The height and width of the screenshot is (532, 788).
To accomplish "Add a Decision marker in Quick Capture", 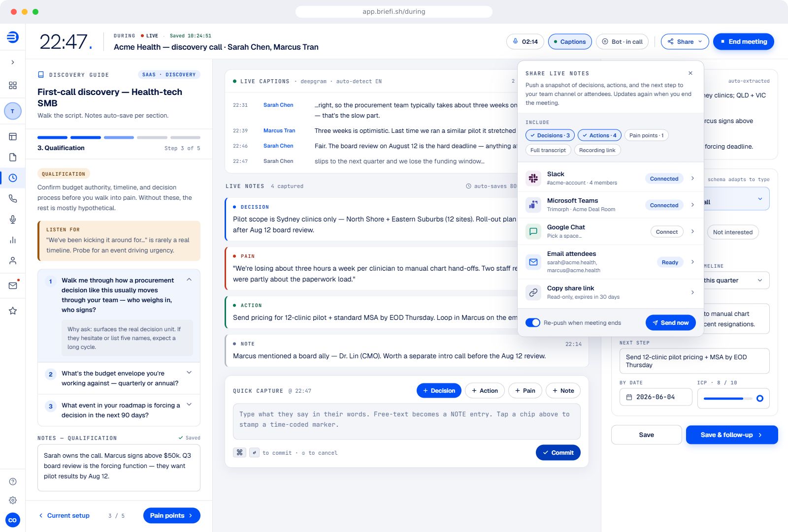I will [x=439, y=391].
